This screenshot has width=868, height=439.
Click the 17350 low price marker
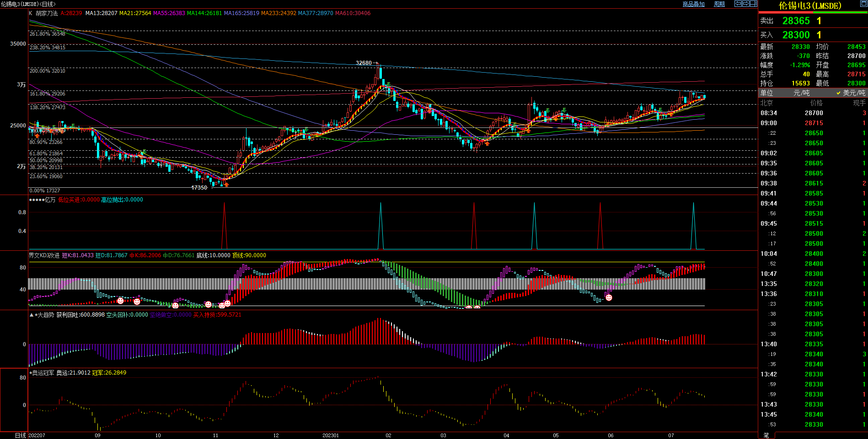coord(199,188)
